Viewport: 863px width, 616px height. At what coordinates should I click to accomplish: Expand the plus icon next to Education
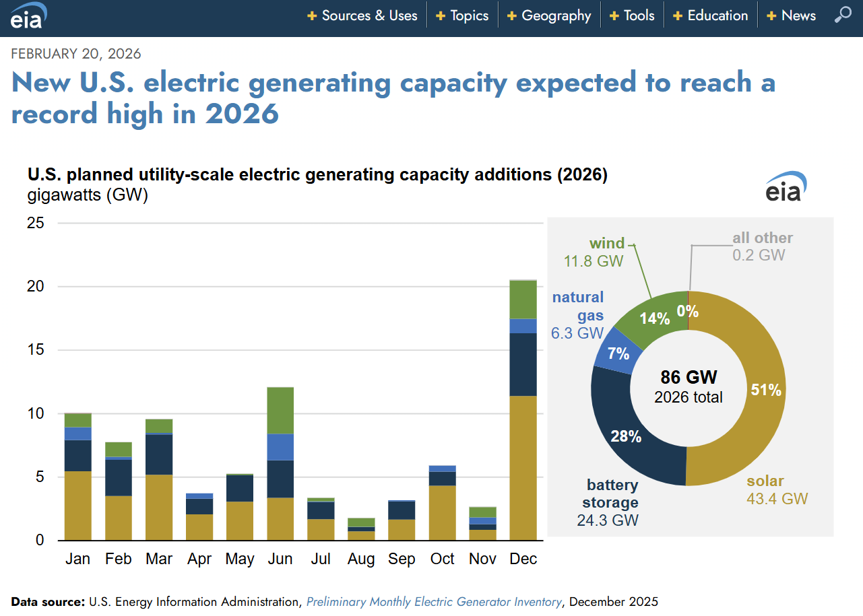677,15
